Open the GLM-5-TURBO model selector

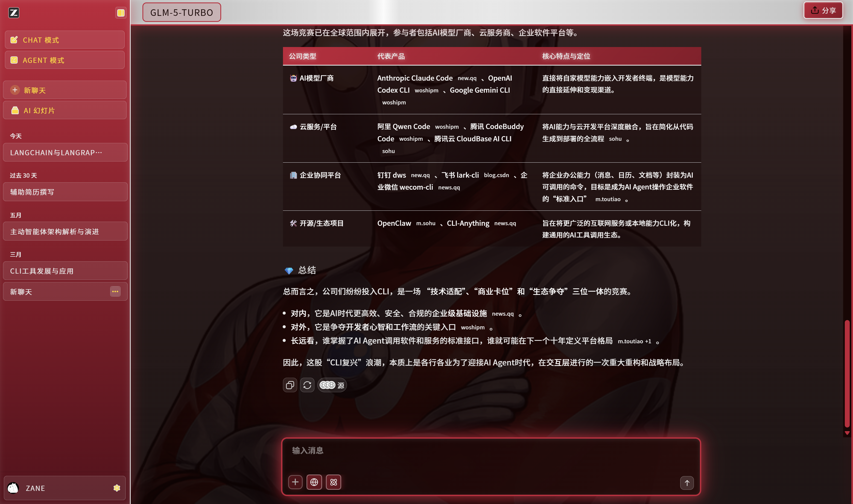[x=182, y=12]
